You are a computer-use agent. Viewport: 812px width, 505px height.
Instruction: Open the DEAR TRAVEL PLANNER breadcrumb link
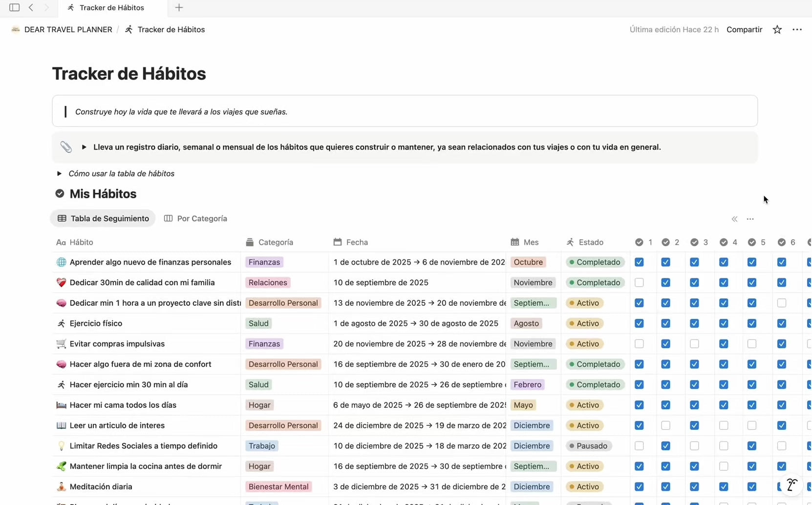68,30
